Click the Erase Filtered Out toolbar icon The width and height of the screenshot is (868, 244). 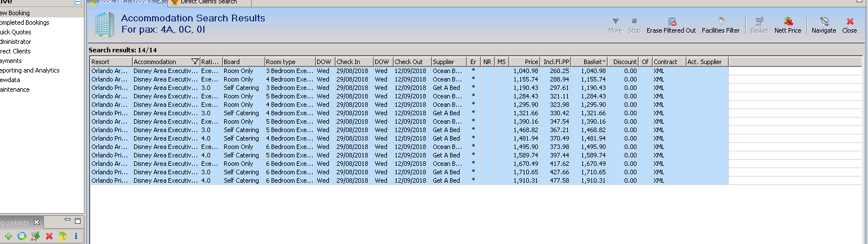(671, 21)
